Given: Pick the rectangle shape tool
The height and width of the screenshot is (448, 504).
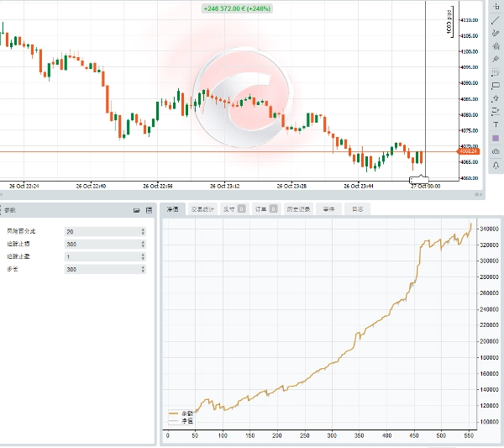Looking at the screenshot, I should [x=496, y=85].
